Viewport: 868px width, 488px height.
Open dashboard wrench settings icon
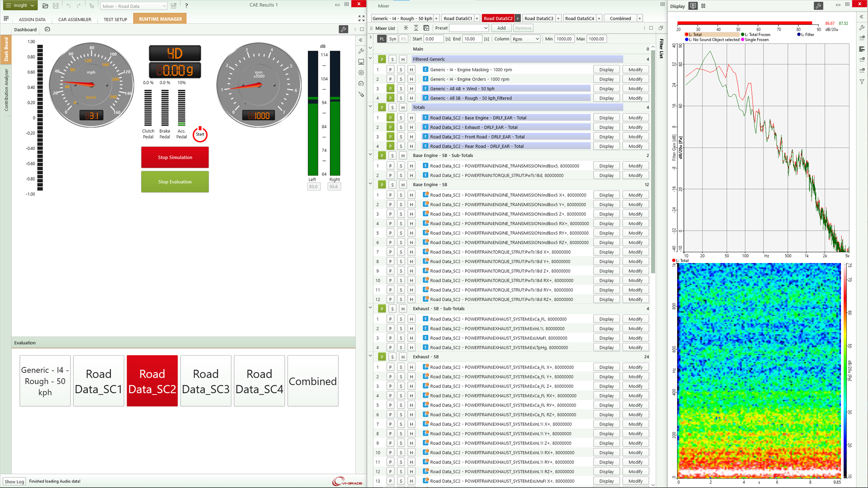[344, 29]
